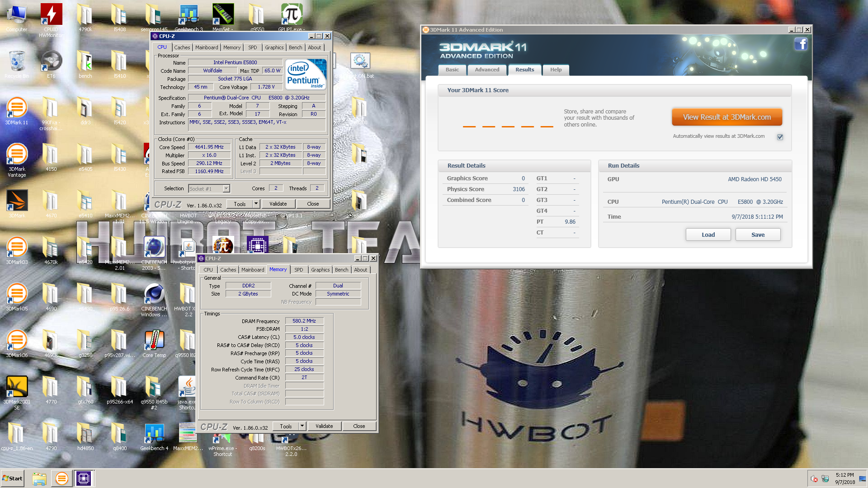Click the DRAM Frequency value 580.2 MHz

point(304,321)
